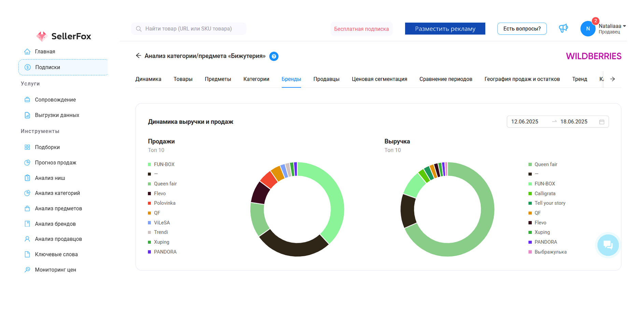644x309 pixels.
Task: Open the chat support bubble
Action: 608,245
